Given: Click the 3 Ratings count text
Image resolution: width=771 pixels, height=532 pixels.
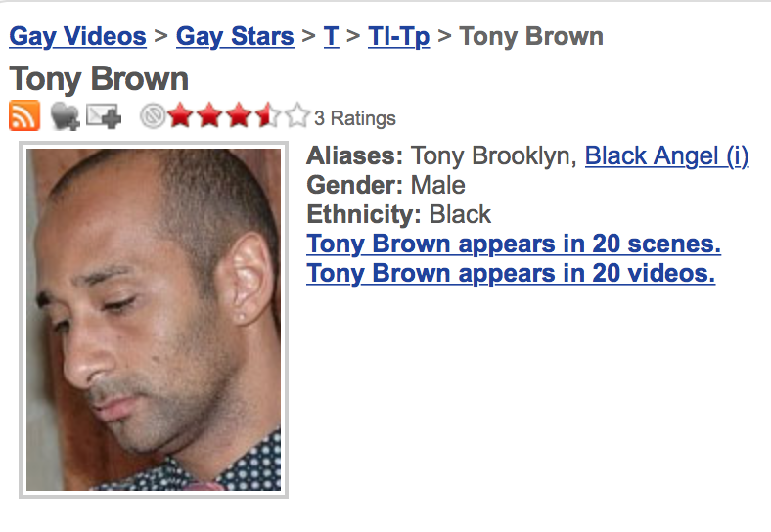Looking at the screenshot, I should tap(355, 118).
